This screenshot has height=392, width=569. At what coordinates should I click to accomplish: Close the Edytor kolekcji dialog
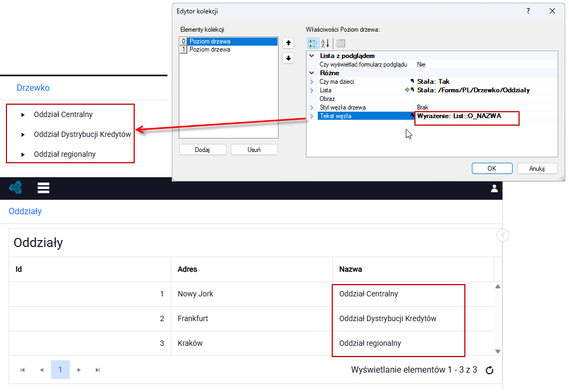[552, 11]
